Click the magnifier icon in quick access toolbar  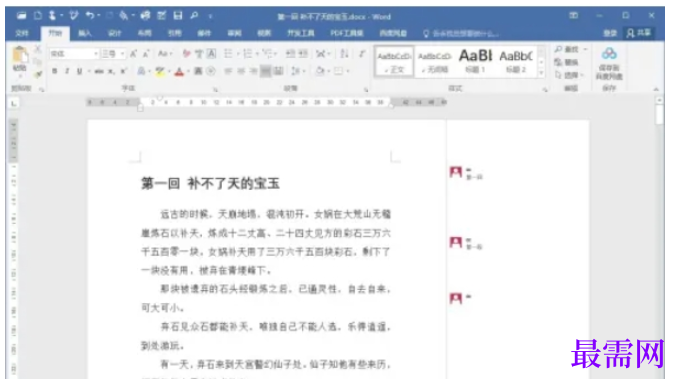194,16
